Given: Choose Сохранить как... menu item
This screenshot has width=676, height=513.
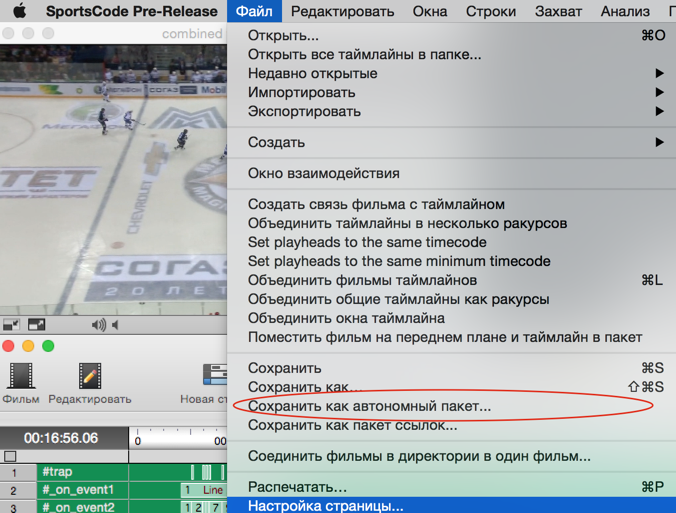Looking at the screenshot, I should coord(451,387).
